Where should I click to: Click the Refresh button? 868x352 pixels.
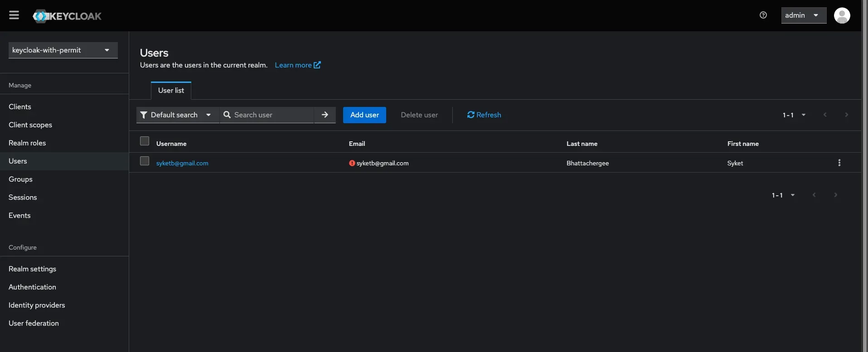(484, 115)
